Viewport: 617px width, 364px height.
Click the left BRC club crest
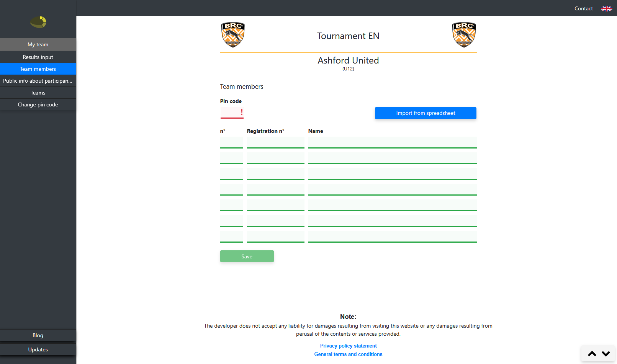pos(233,35)
